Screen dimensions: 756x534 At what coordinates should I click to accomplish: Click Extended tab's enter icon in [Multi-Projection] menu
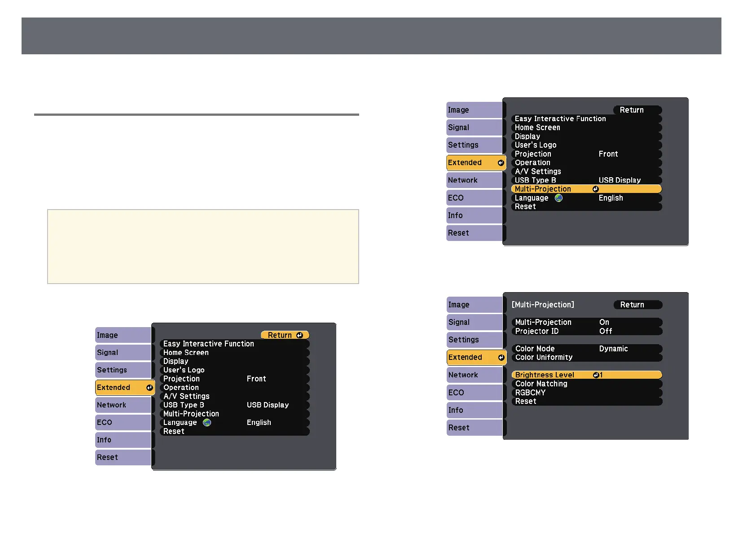pyautogui.click(x=501, y=358)
